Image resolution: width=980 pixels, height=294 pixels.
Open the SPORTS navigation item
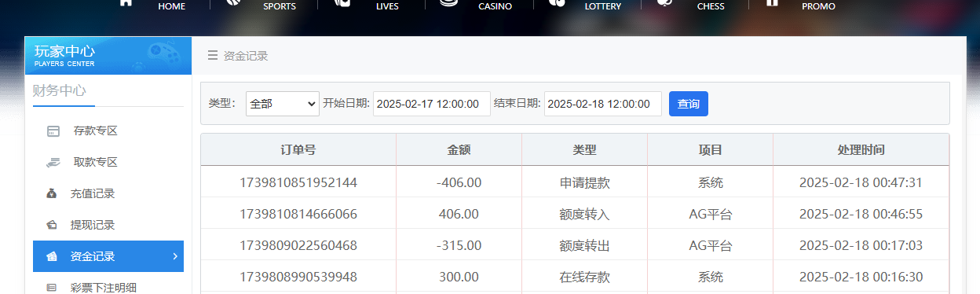(x=280, y=6)
